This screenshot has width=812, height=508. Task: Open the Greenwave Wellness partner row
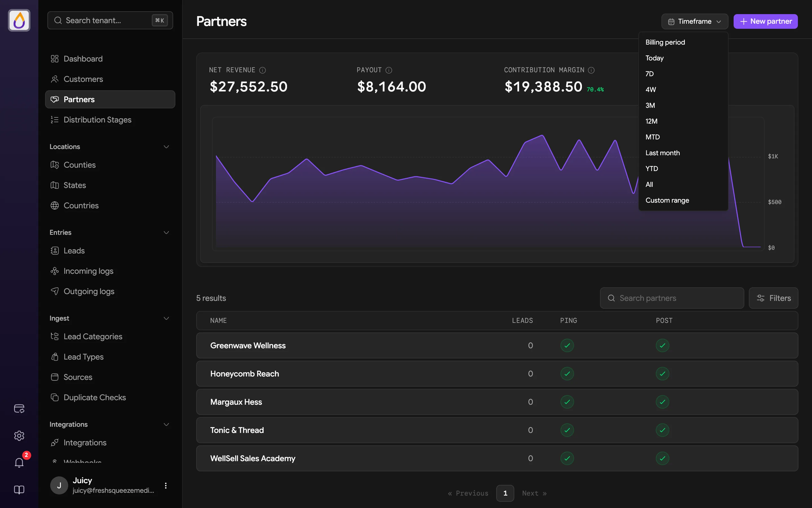click(x=497, y=345)
